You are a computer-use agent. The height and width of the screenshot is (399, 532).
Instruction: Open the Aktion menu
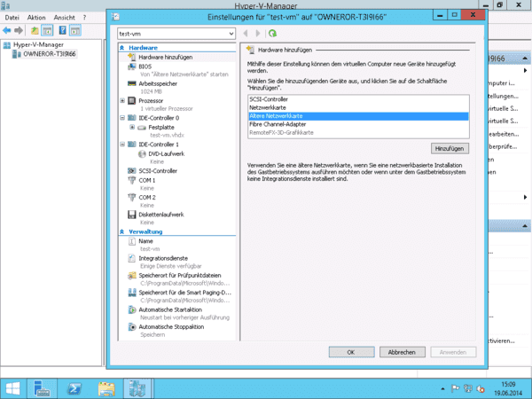(36, 18)
